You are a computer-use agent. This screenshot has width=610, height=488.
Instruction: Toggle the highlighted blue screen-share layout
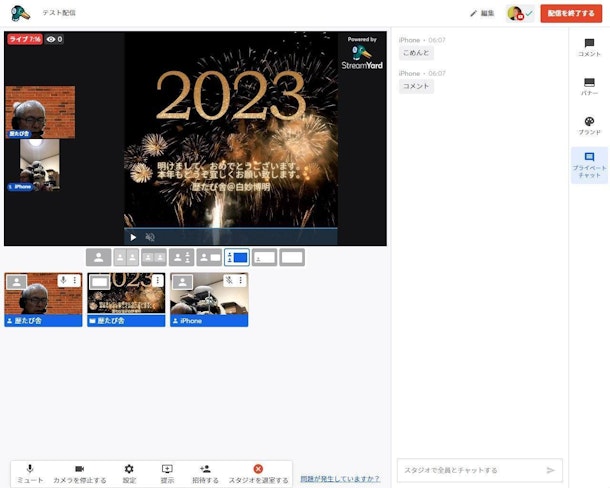pos(237,257)
